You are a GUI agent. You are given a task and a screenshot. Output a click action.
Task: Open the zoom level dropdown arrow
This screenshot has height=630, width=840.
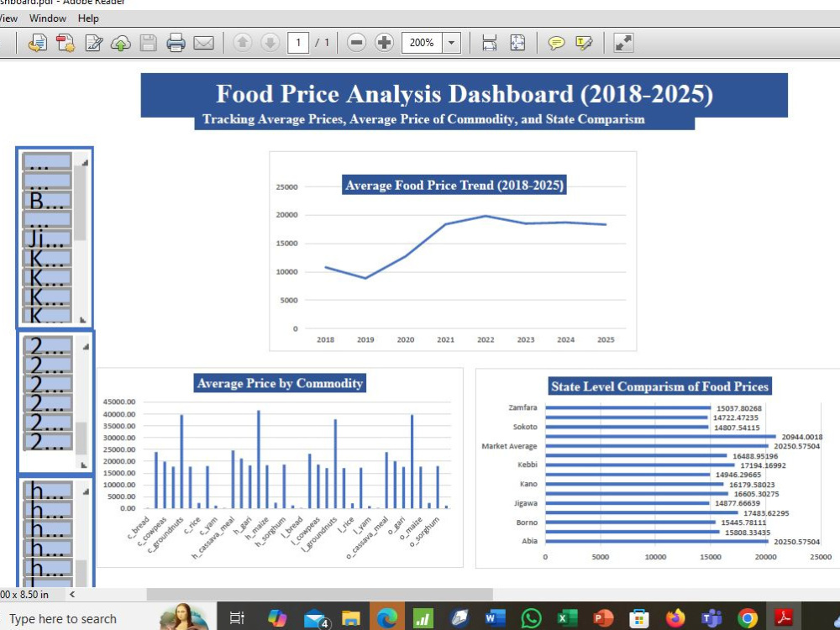tap(452, 42)
